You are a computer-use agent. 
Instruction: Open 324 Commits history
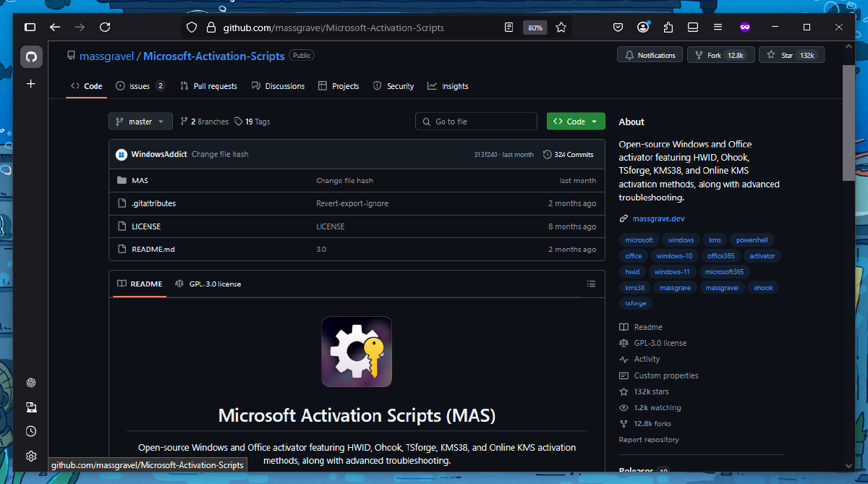point(569,154)
